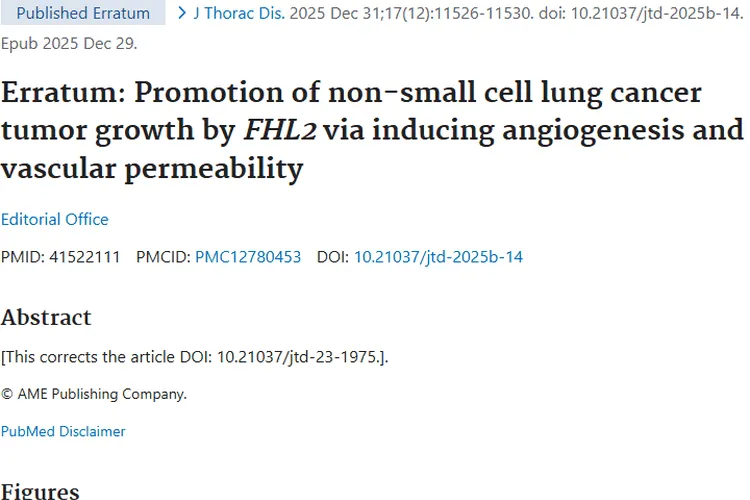Click the citation volume and pages text
750x500 pixels.
click(x=405, y=14)
